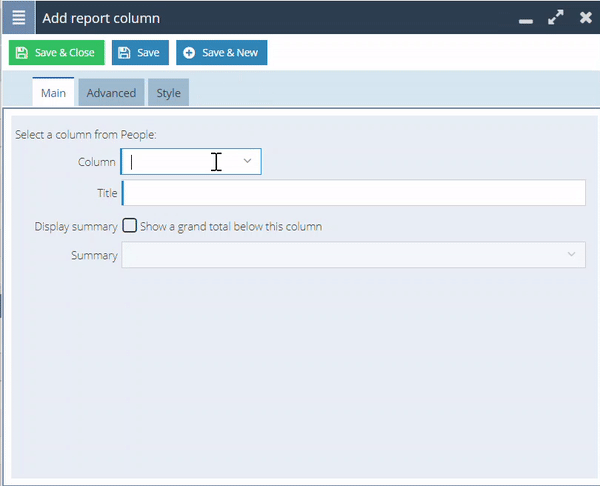
Task: Click the Save & Close button
Action: tap(57, 52)
